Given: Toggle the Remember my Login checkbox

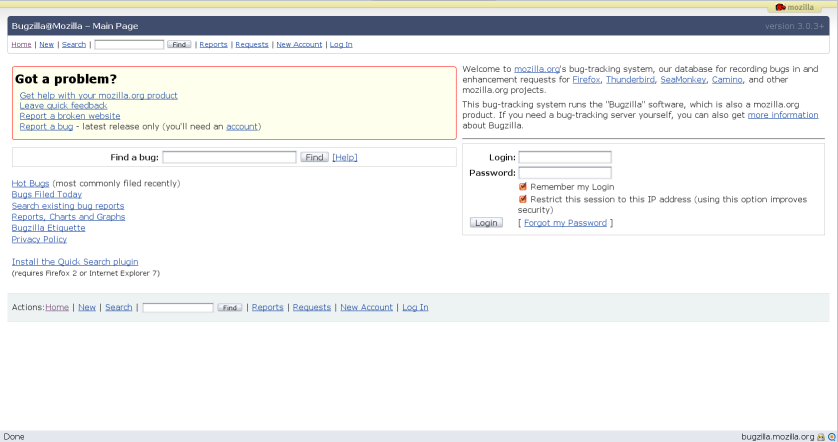Looking at the screenshot, I should click(523, 187).
